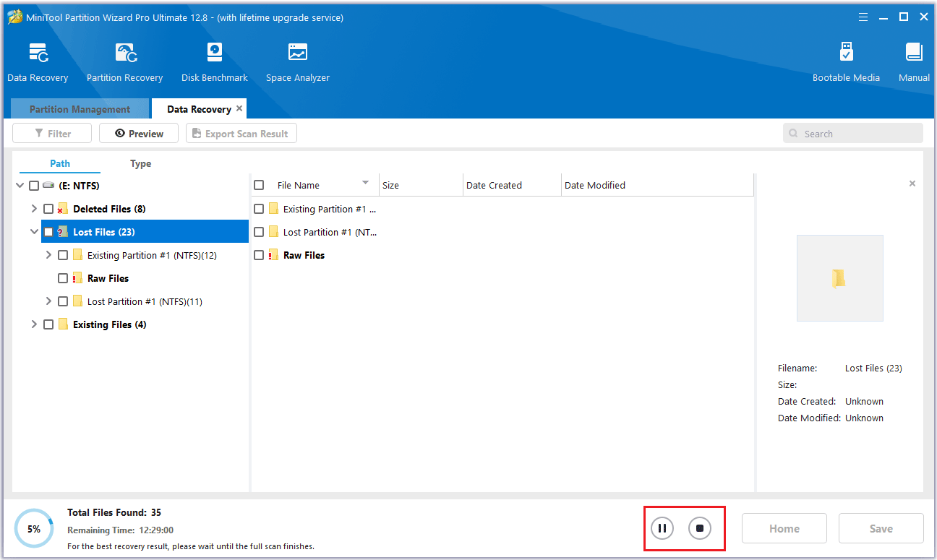Close the preview pane with the X
Image resolution: width=937 pixels, height=560 pixels.
pyautogui.click(x=912, y=184)
